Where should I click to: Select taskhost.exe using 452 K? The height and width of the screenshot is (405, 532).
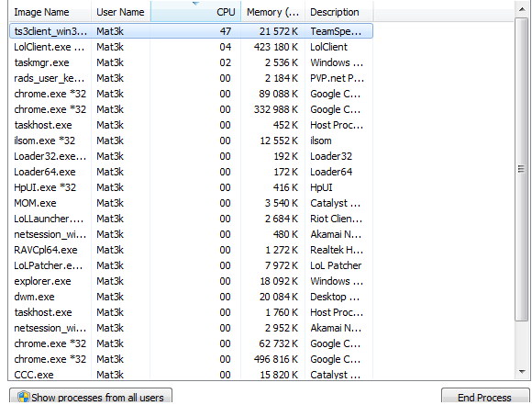tap(192, 125)
